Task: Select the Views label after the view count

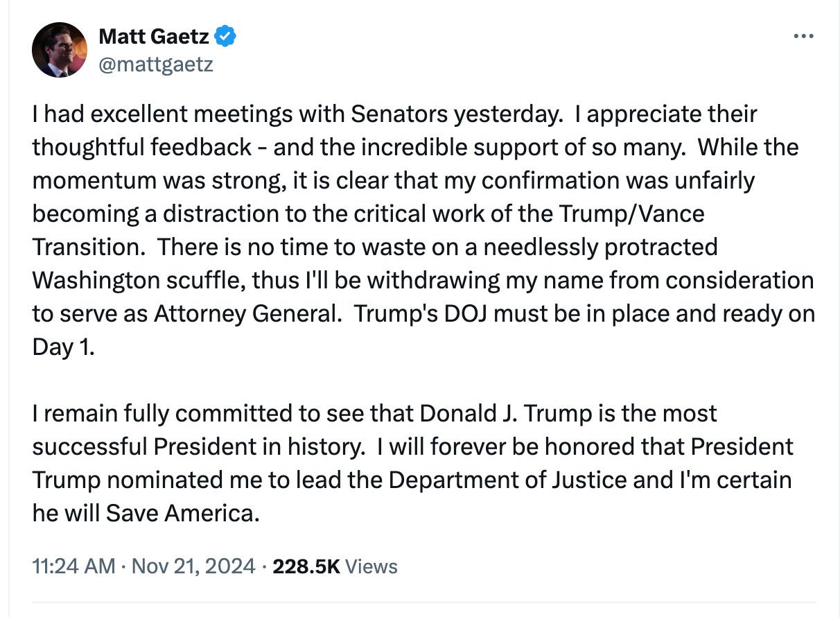Action: click(372, 566)
